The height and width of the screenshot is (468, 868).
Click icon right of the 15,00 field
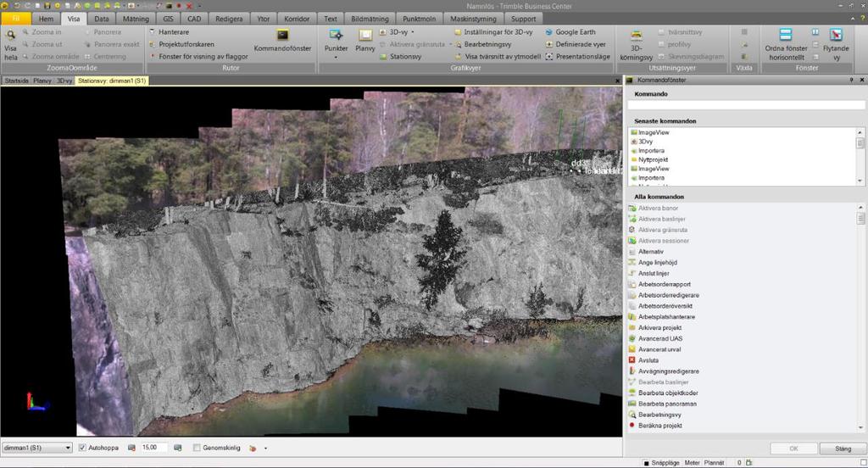coord(178,448)
